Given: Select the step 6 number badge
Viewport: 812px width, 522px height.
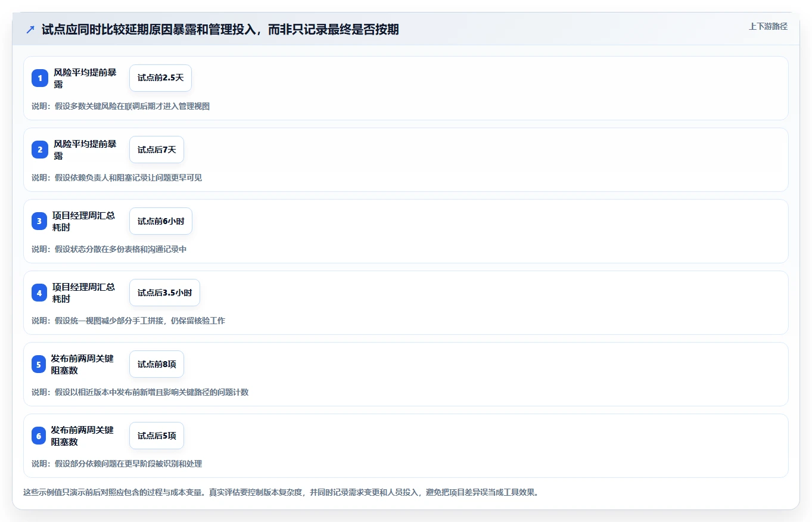Looking at the screenshot, I should coord(38,436).
